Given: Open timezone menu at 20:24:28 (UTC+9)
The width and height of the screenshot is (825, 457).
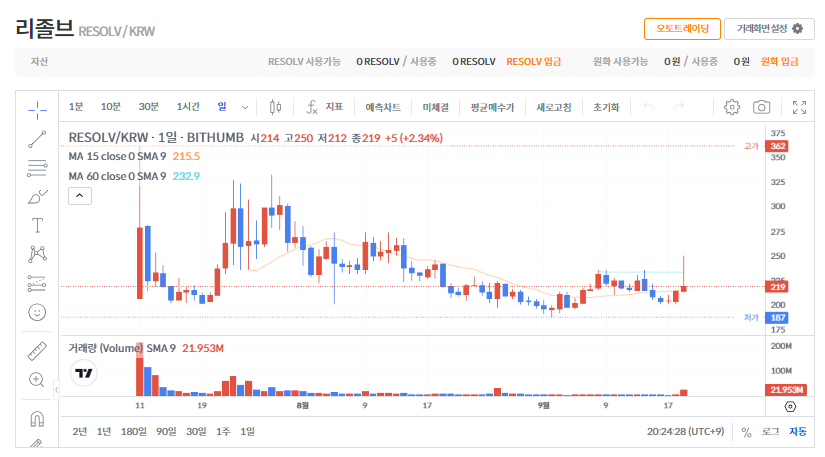Looking at the screenshot, I should pyautogui.click(x=685, y=431).
